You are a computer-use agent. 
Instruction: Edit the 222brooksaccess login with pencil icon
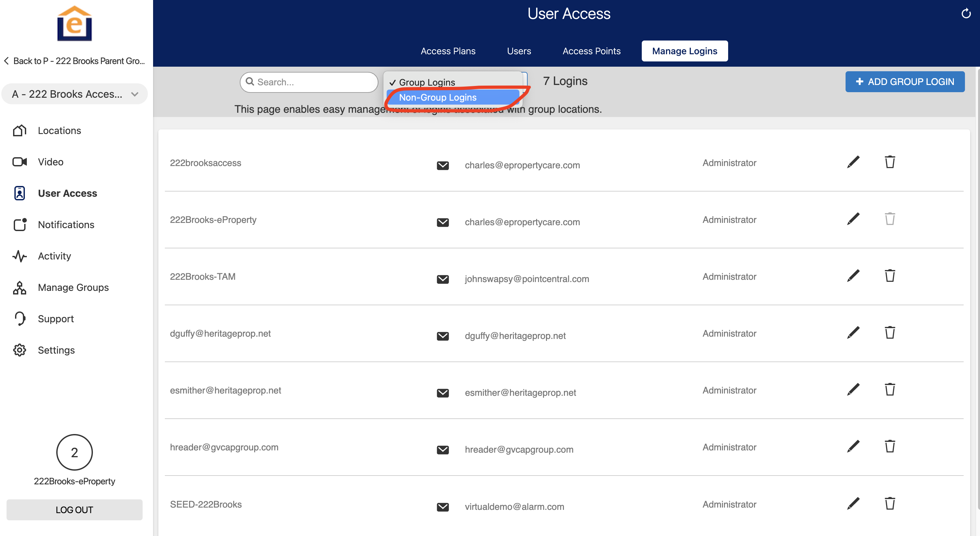(x=853, y=162)
